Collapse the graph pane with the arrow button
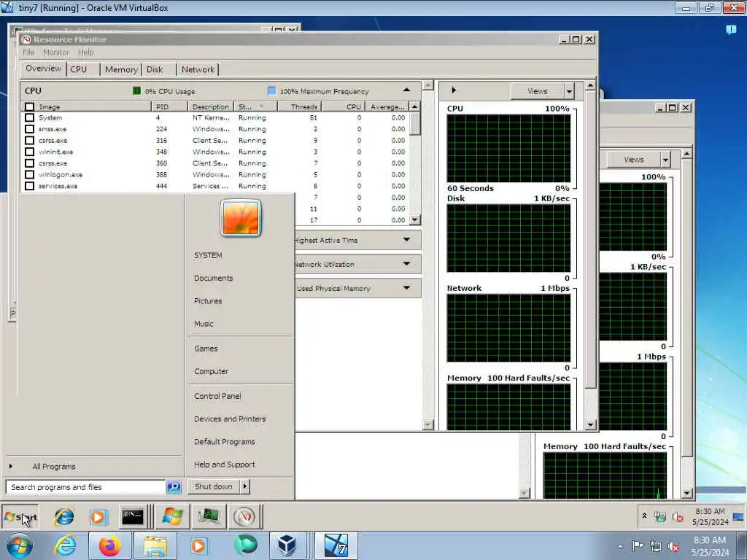 (x=454, y=90)
